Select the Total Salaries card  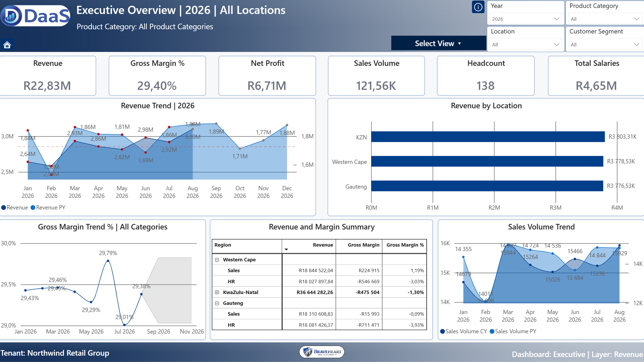[596, 76]
